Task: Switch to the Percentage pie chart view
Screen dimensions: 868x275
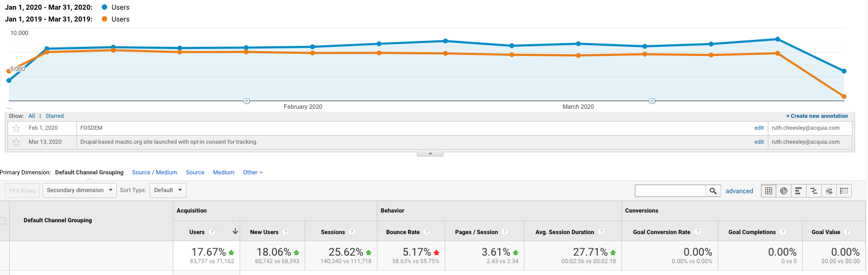Action: pos(783,191)
